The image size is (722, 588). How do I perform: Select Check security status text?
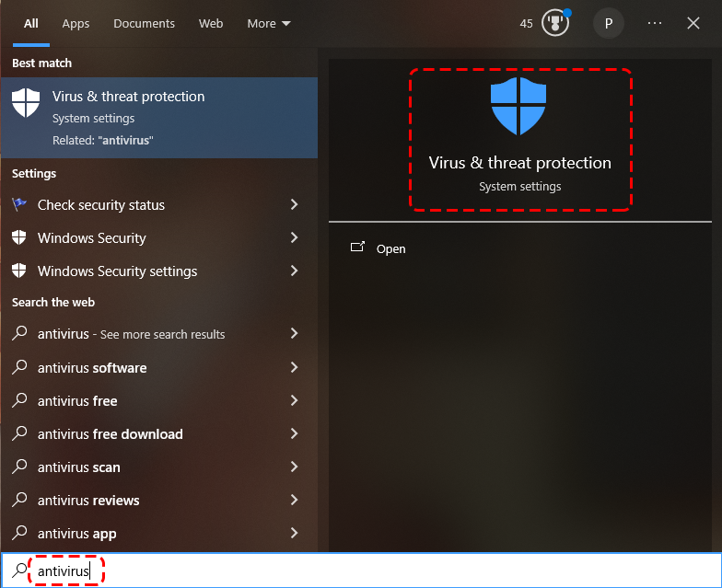[x=101, y=205]
